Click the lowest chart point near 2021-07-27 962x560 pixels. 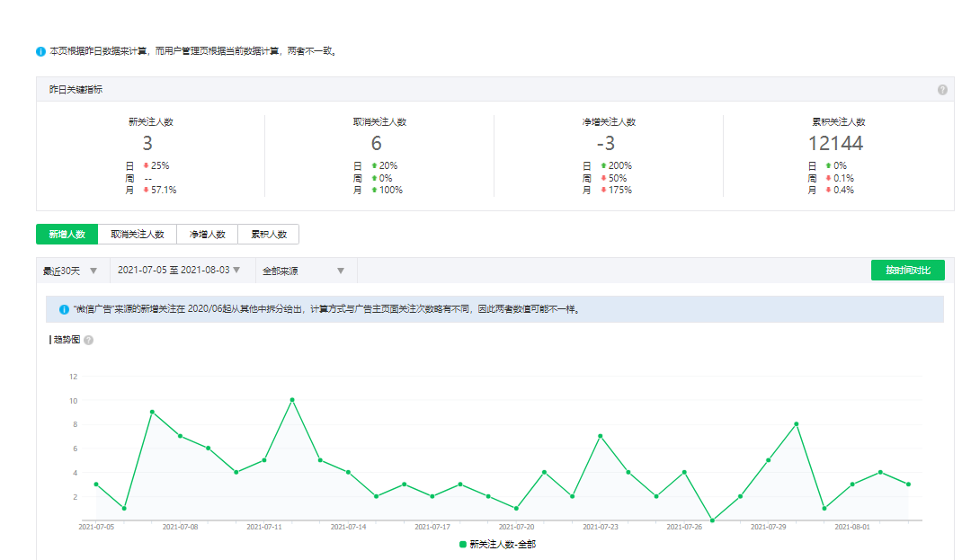pos(712,520)
